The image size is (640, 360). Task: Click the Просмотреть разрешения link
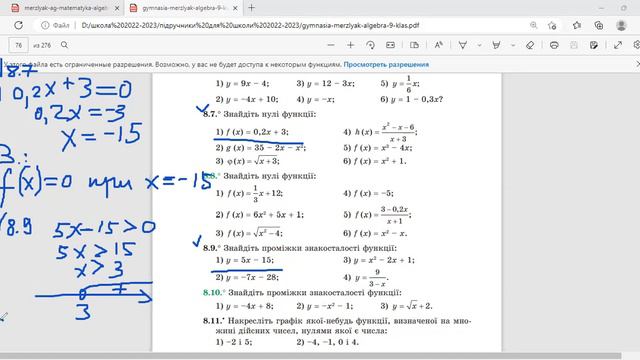click(386, 64)
